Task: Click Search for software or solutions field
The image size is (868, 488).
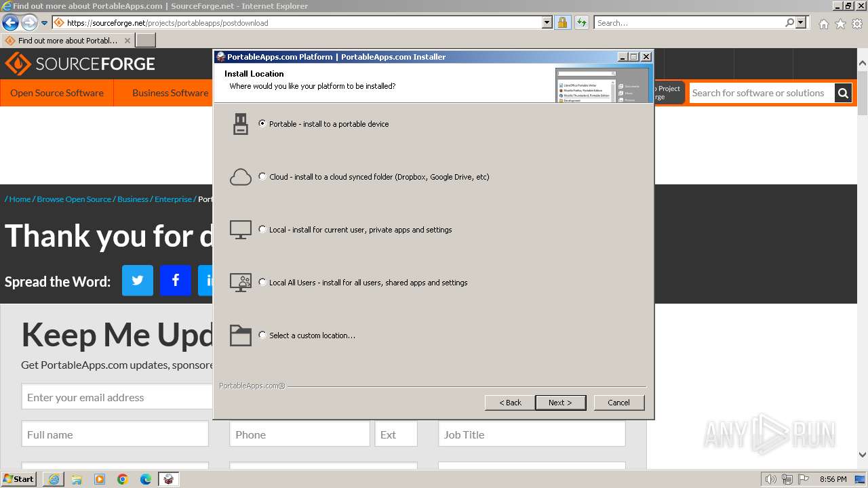Action: tap(762, 93)
